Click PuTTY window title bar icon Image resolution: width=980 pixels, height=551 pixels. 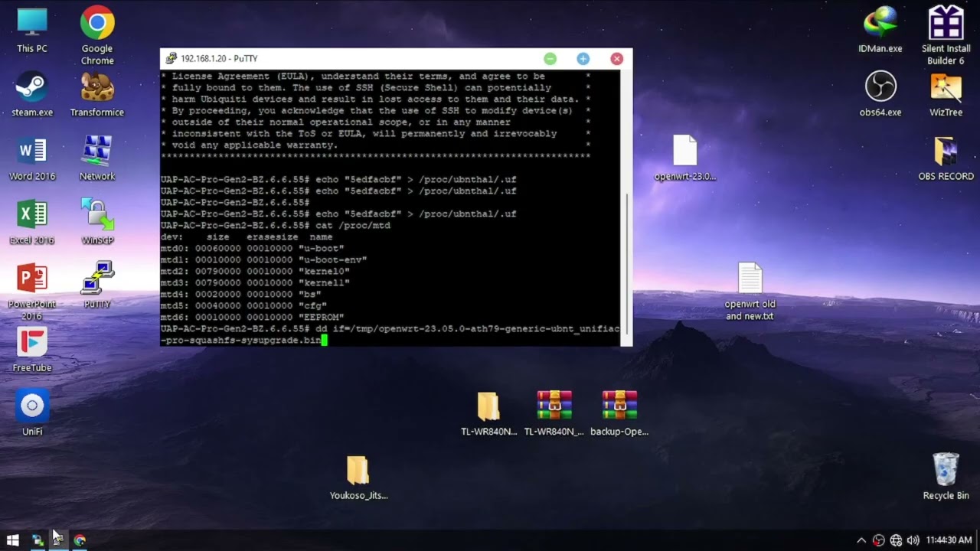point(171,58)
